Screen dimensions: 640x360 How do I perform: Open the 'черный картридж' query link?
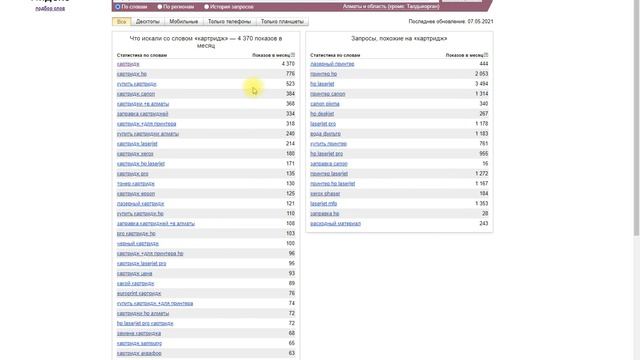138,244
